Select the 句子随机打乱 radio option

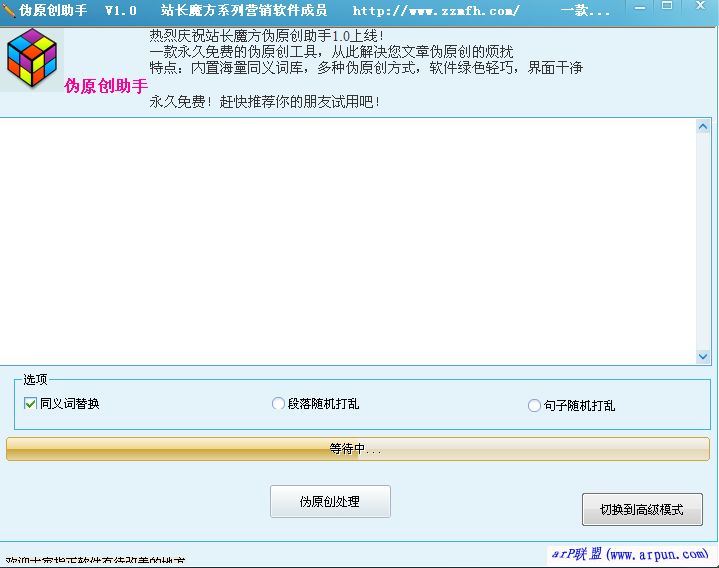point(534,405)
